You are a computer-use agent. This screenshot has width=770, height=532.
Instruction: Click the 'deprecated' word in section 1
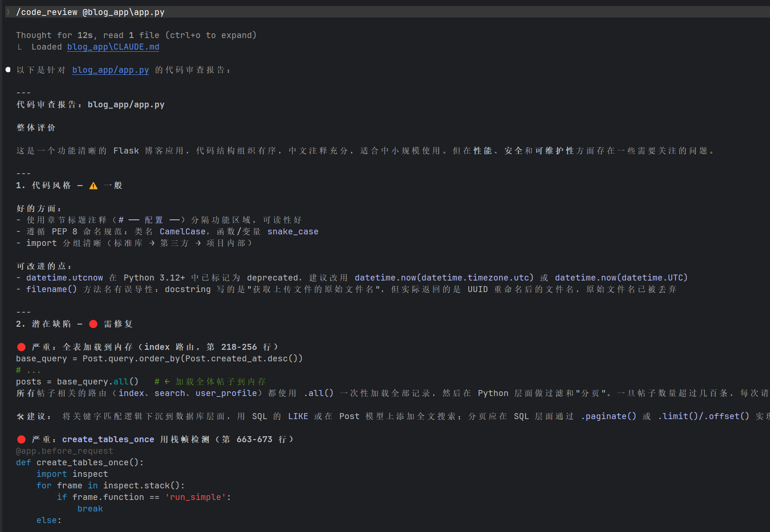[272, 278]
